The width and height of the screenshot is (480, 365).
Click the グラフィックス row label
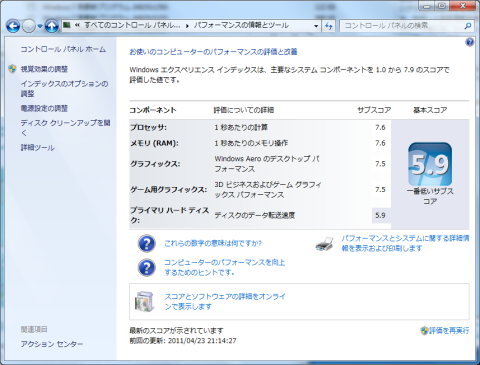click(x=155, y=164)
